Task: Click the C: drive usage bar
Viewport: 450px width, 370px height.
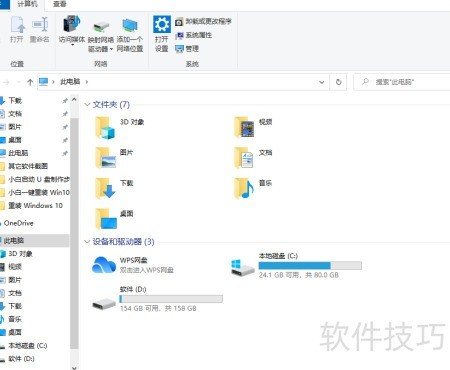Action: (x=310, y=266)
